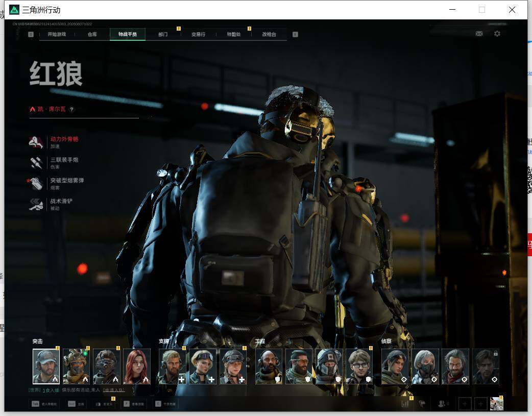The image size is (532, 416).
Task: Click the first empty teammate plus slot
Action: pyautogui.click(x=465, y=404)
